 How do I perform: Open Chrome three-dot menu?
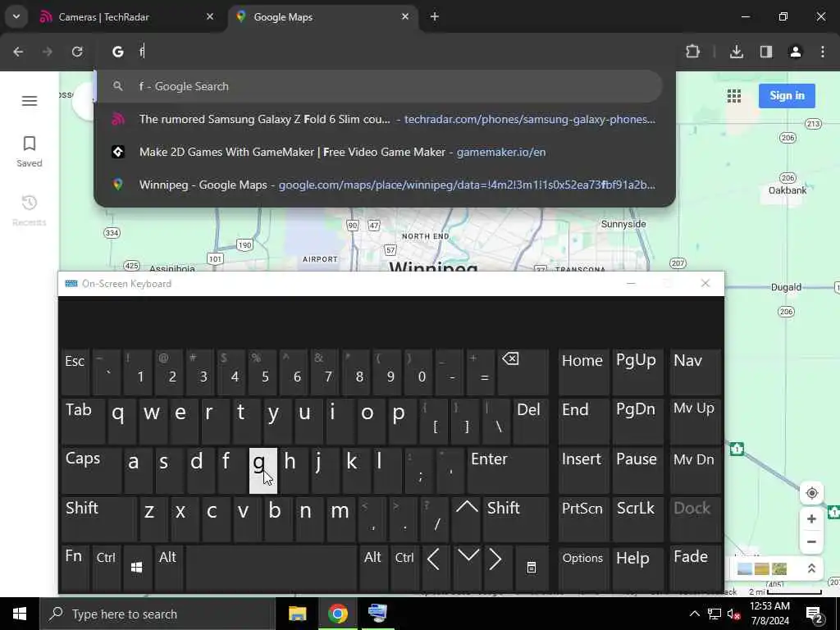click(x=823, y=52)
